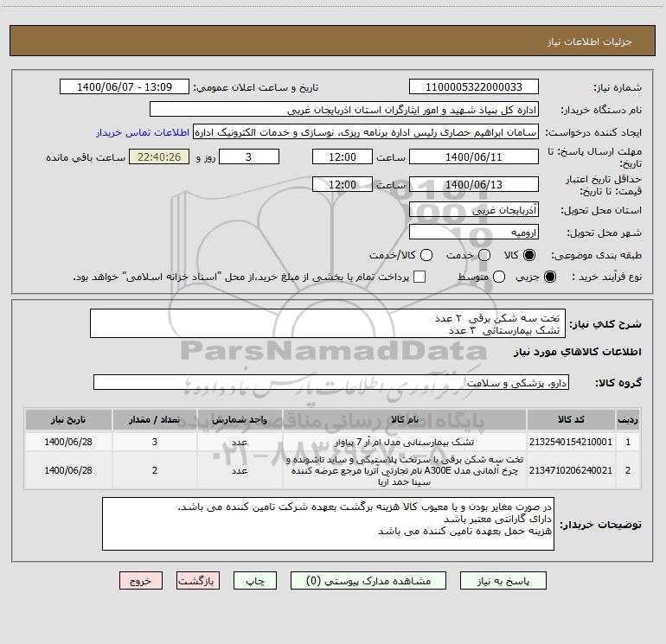Click the پاسخ به نیاز button

503,581
